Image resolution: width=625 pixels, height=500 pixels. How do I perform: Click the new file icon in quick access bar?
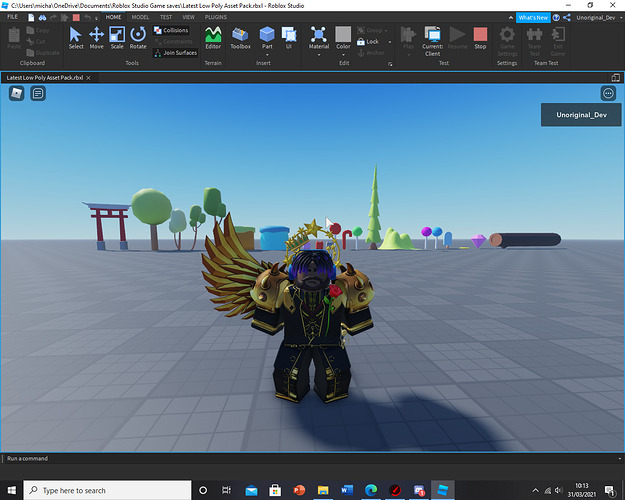click(x=31, y=17)
